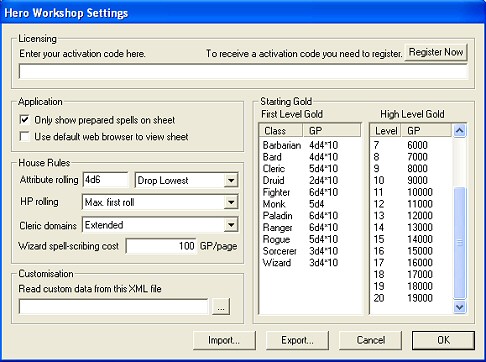
Task: Open the HP rolling dropdown
Action: pyautogui.click(x=231, y=202)
